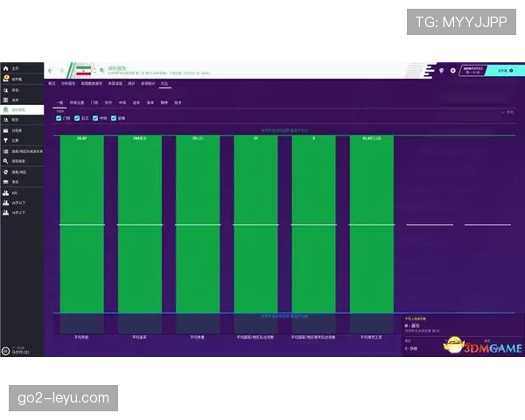Image resolution: width=525 pixels, height=420 pixels.
Task: Click the Iran flag team badge
Action: click(83, 70)
